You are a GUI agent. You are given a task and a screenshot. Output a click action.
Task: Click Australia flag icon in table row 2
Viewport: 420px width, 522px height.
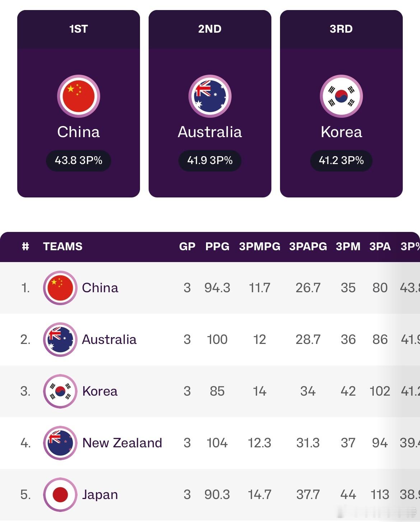(60, 340)
